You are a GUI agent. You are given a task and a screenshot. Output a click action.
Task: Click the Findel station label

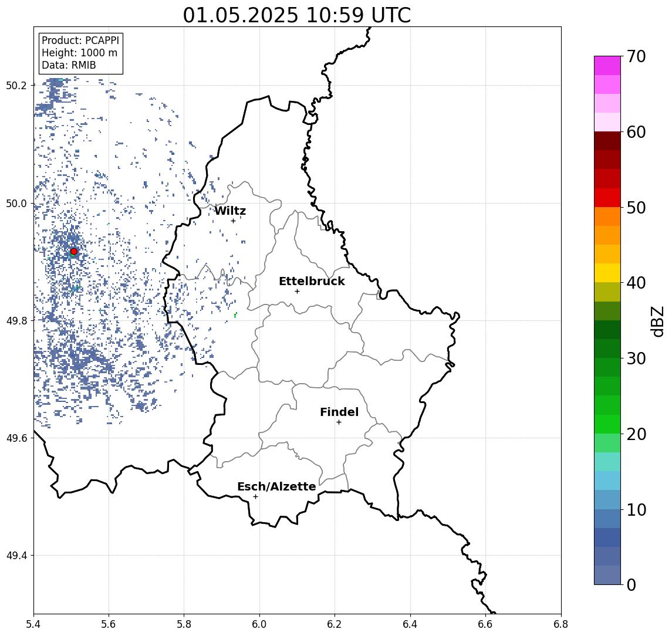pos(339,412)
